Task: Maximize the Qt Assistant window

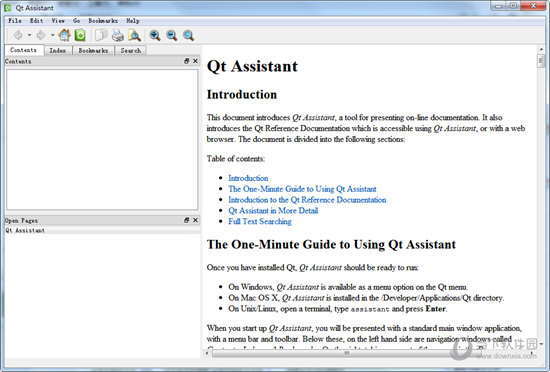Action: (513, 6)
